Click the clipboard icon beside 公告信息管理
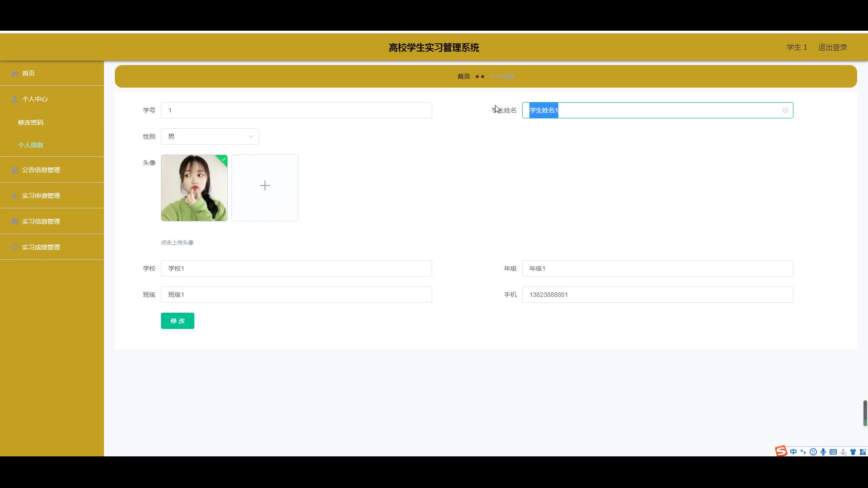This screenshot has height=488, width=868. coord(14,170)
